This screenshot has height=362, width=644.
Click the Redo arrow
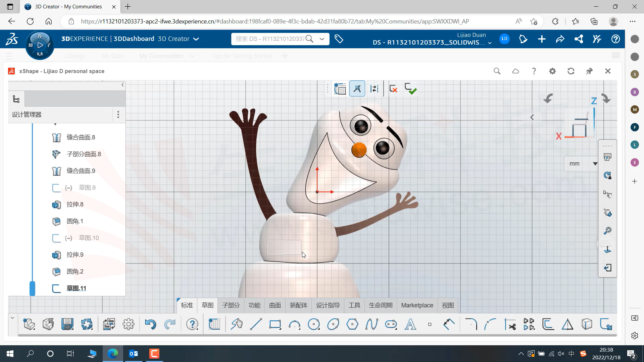[x=170, y=324]
